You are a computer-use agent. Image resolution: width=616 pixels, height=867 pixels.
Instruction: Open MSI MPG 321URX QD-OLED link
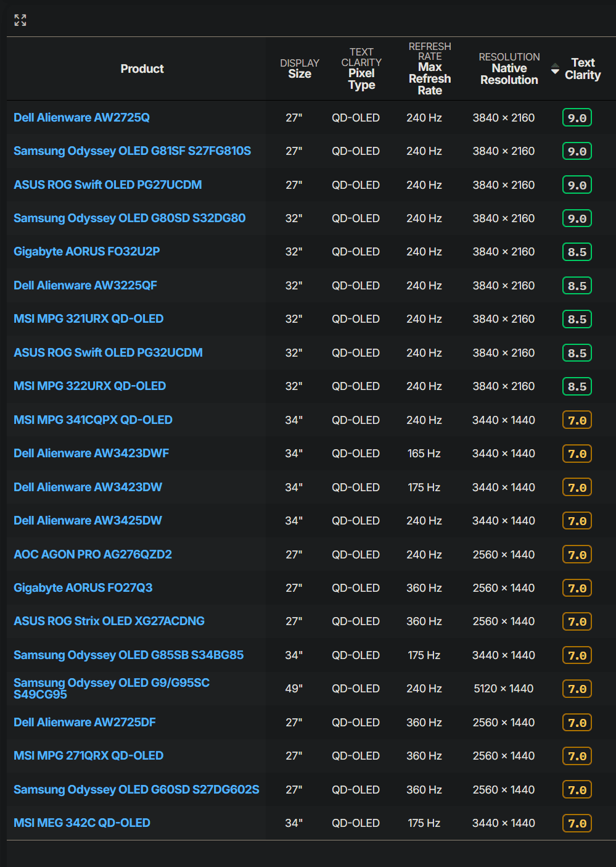point(89,318)
